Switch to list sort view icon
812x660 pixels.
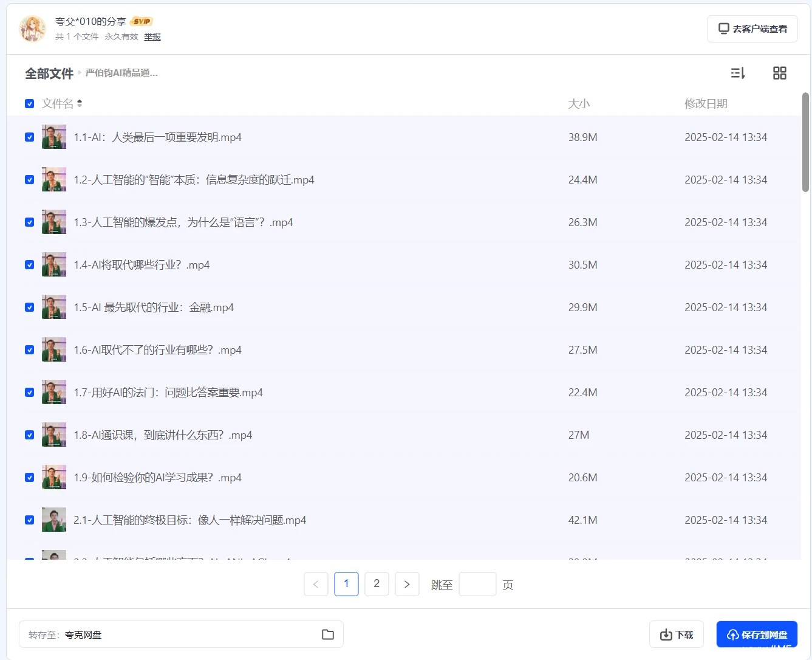[738, 74]
